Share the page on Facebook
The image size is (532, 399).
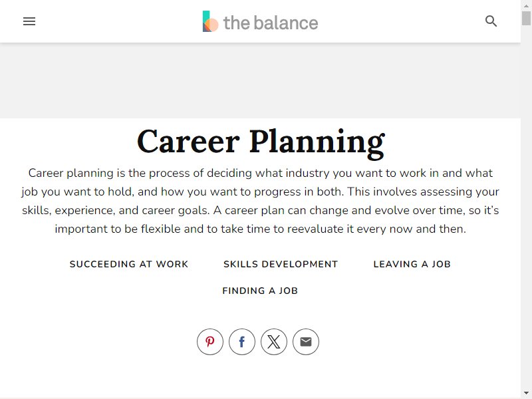(242, 342)
